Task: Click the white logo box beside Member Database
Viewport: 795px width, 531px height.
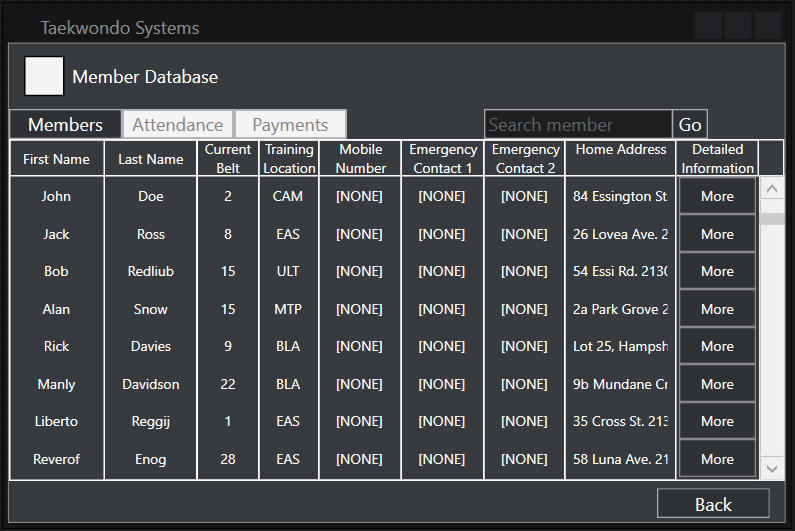Action: click(x=44, y=76)
